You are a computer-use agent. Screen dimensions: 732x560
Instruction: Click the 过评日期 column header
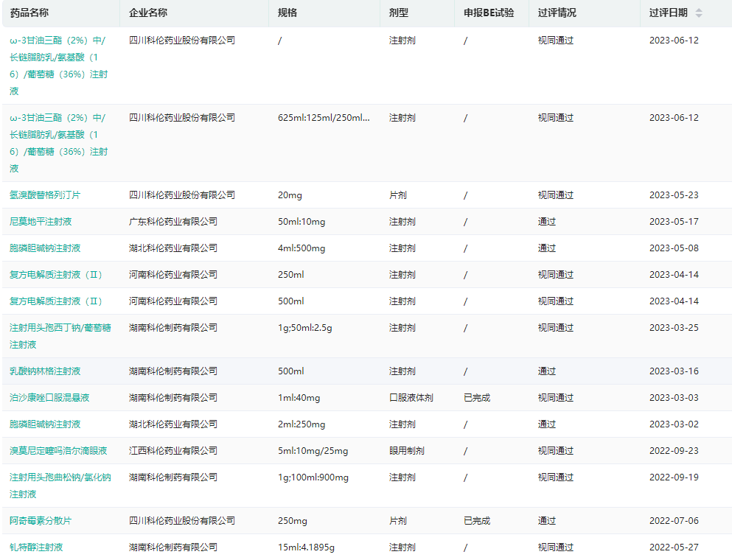[668, 13]
